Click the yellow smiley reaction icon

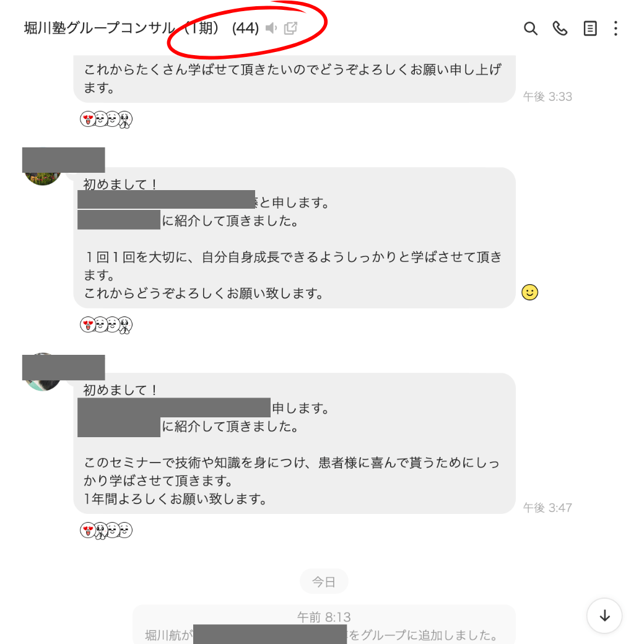529,292
